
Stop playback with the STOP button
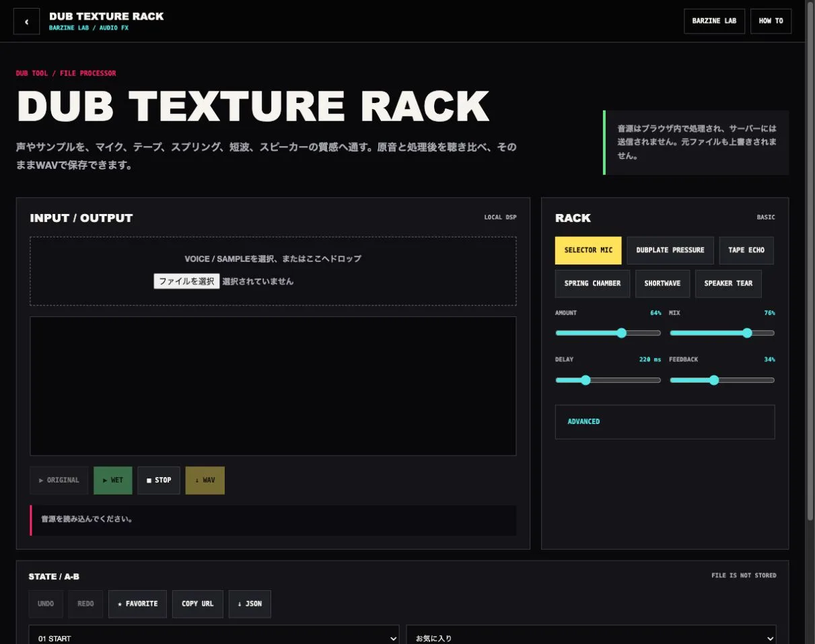159,480
